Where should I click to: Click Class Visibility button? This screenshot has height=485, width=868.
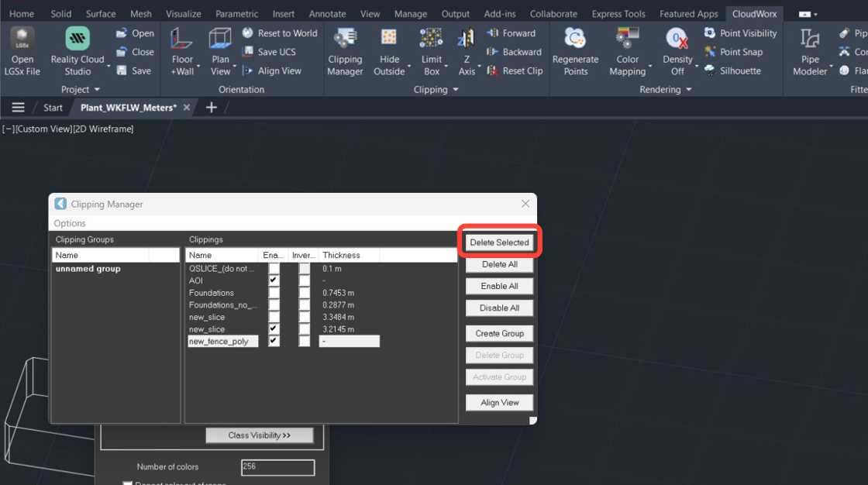[x=259, y=435]
